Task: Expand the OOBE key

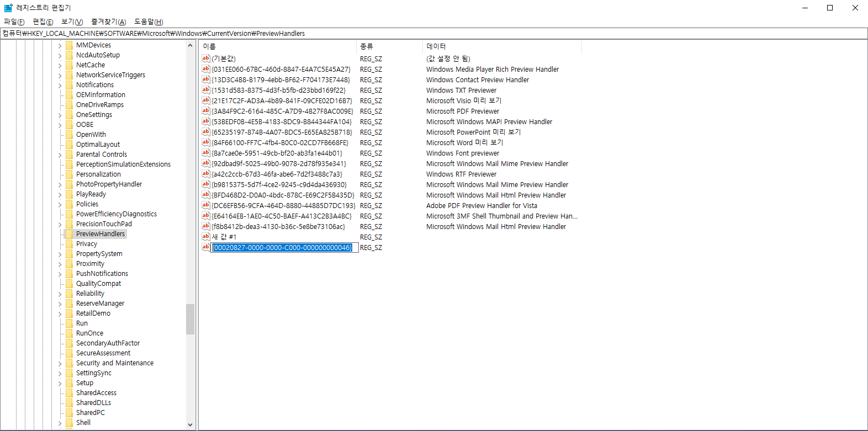Action: click(60, 125)
